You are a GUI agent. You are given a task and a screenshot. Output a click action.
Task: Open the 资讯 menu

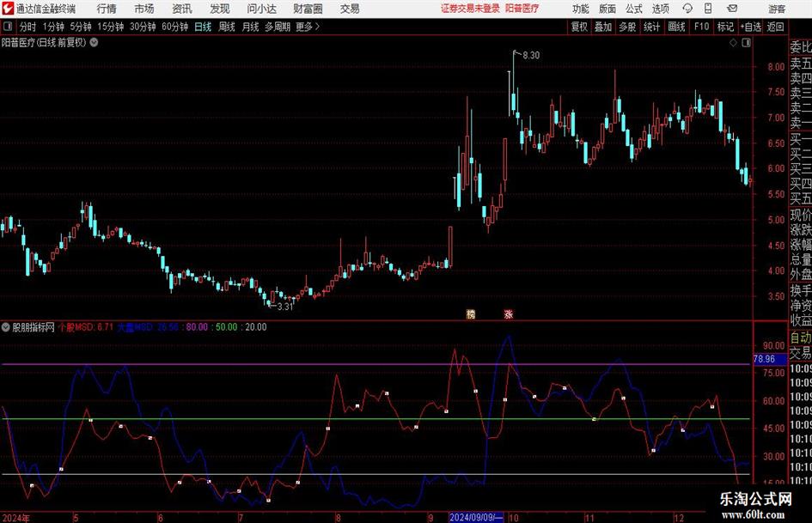coord(182,9)
